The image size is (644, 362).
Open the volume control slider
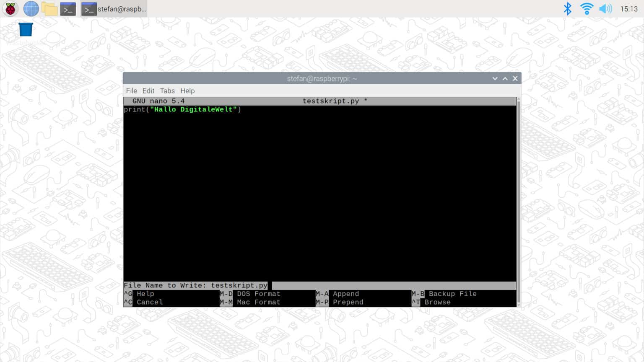(x=605, y=8)
